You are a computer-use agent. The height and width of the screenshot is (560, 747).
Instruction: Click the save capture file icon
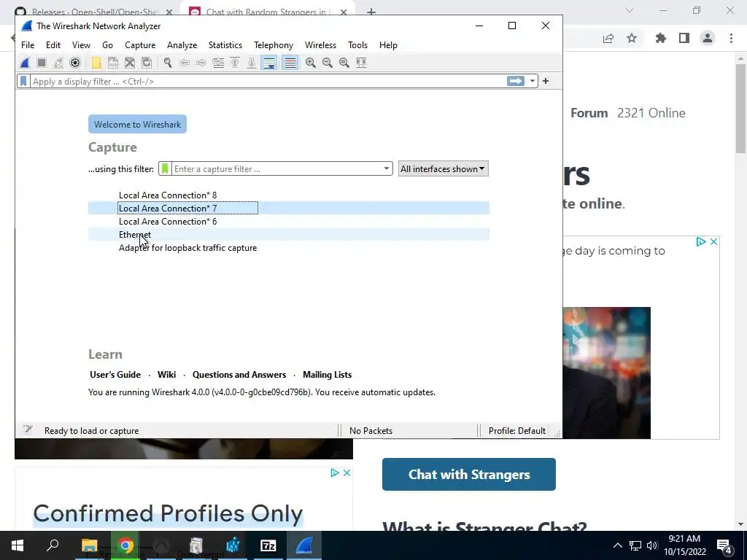click(113, 63)
